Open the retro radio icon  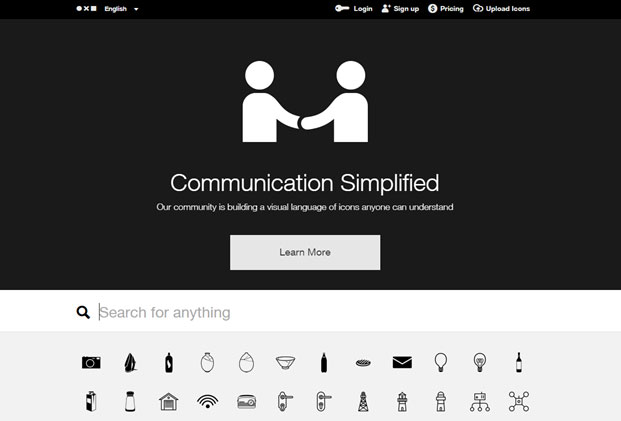(247, 402)
